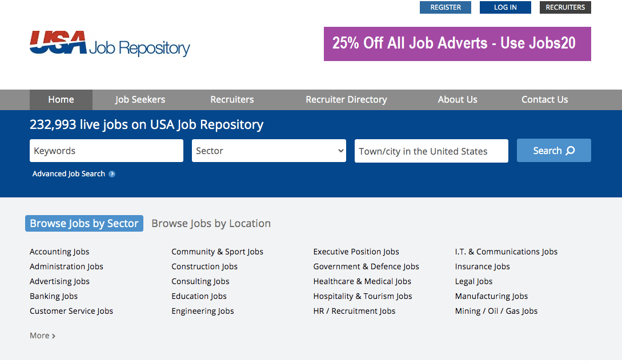
Task: Browse I.T. & Communications Jobs
Action: (506, 252)
